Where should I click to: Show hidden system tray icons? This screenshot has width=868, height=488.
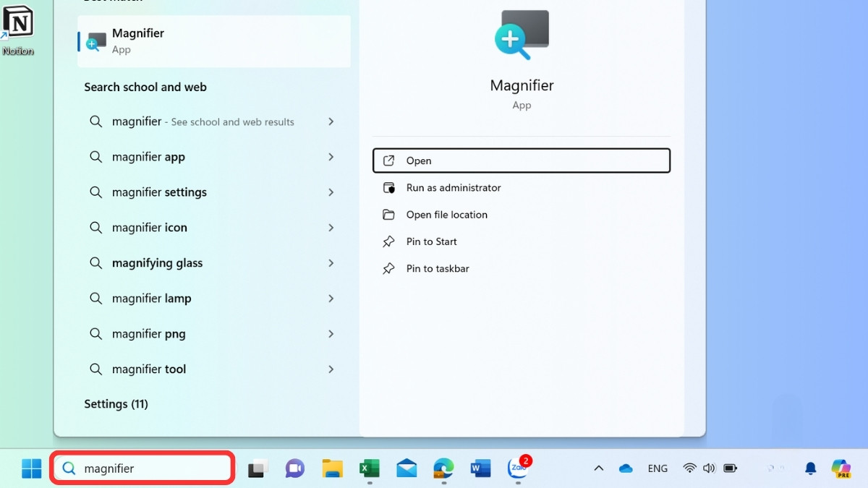(598, 468)
